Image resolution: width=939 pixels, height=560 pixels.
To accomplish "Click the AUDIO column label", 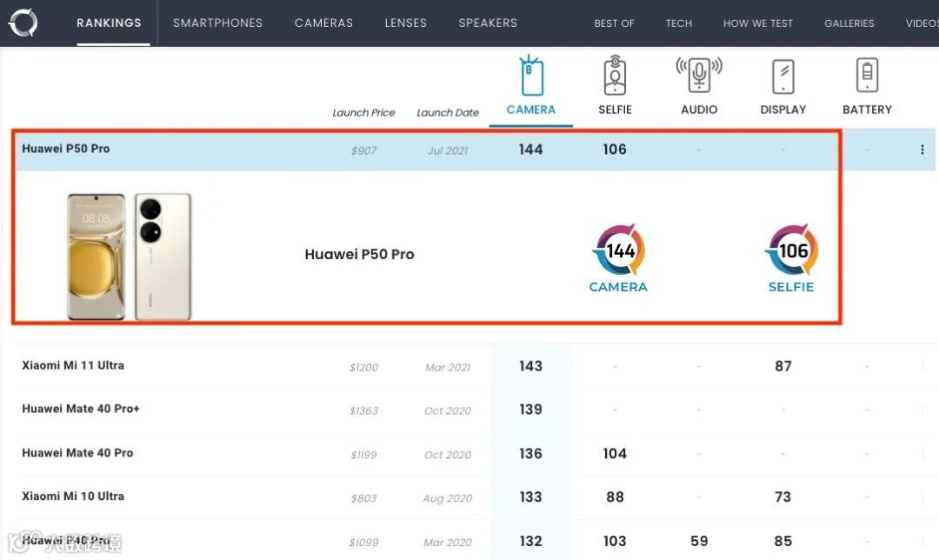I will pyautogui.click(x=699, y=110).
